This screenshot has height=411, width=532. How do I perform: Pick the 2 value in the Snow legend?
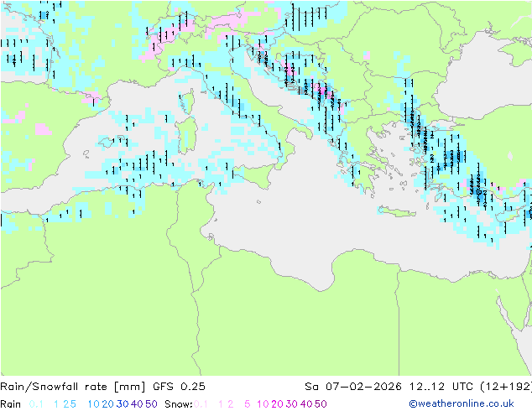(x=231, y=404)
